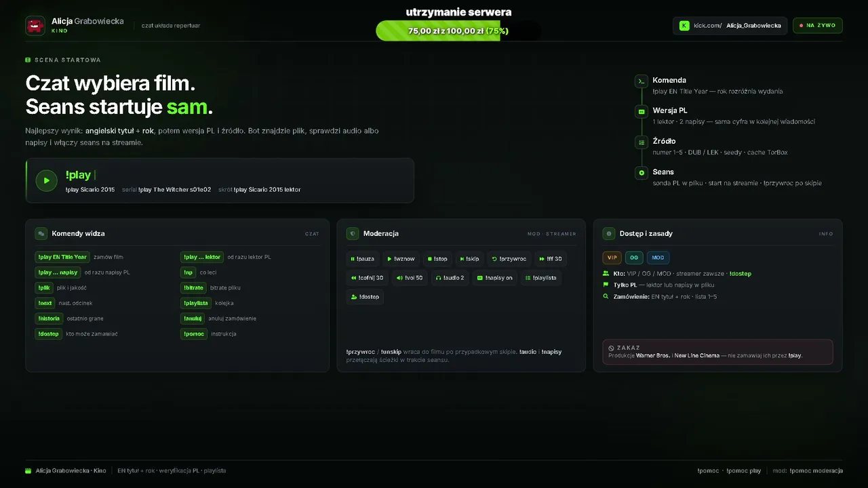Screen dimensions: 868x488
Task: Click the footer "!pomoc play" text
Action: tap(743, 470)
